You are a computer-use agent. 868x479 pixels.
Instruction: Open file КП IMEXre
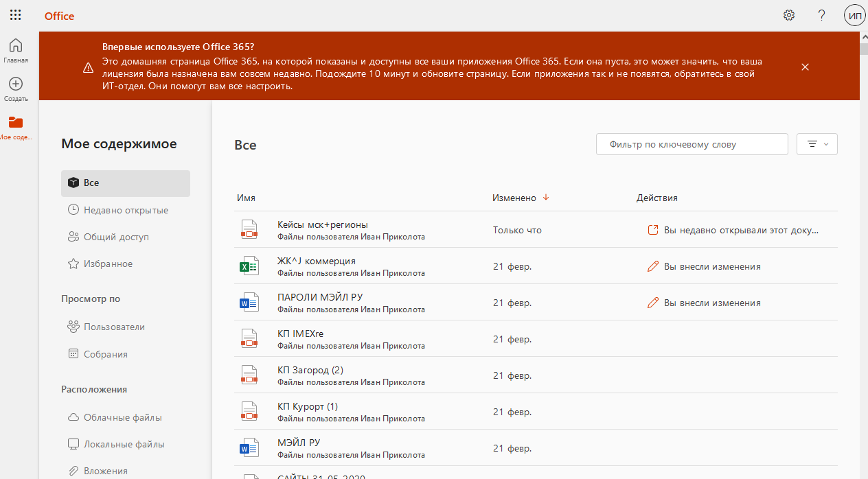point(300,334)
